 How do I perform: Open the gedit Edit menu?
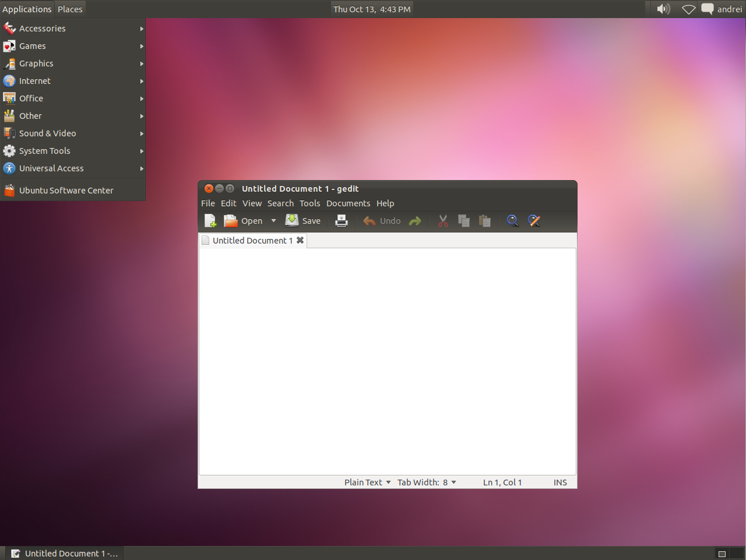[x=228, y=203]
